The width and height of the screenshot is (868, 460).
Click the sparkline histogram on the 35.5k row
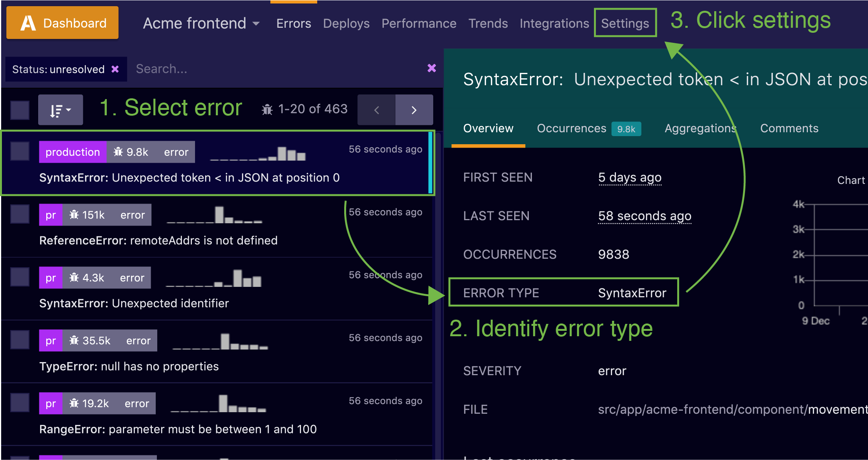click(220, 342)
